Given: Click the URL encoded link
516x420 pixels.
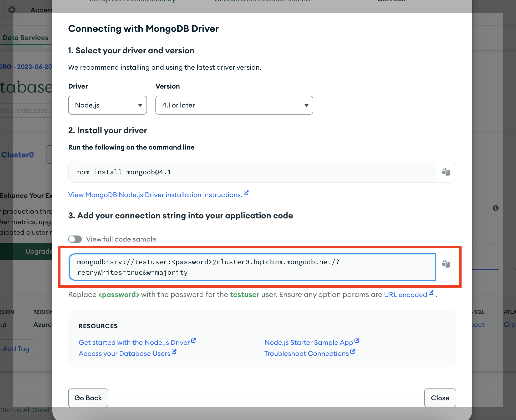Looking at the screenshot, I should (x=405, y=295).
